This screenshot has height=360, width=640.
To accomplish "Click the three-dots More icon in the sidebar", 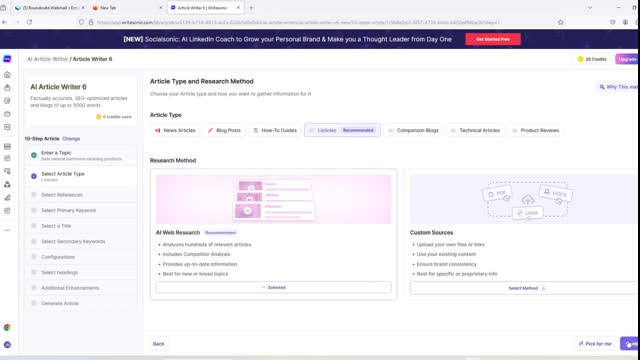I will (x=7, y=231).
